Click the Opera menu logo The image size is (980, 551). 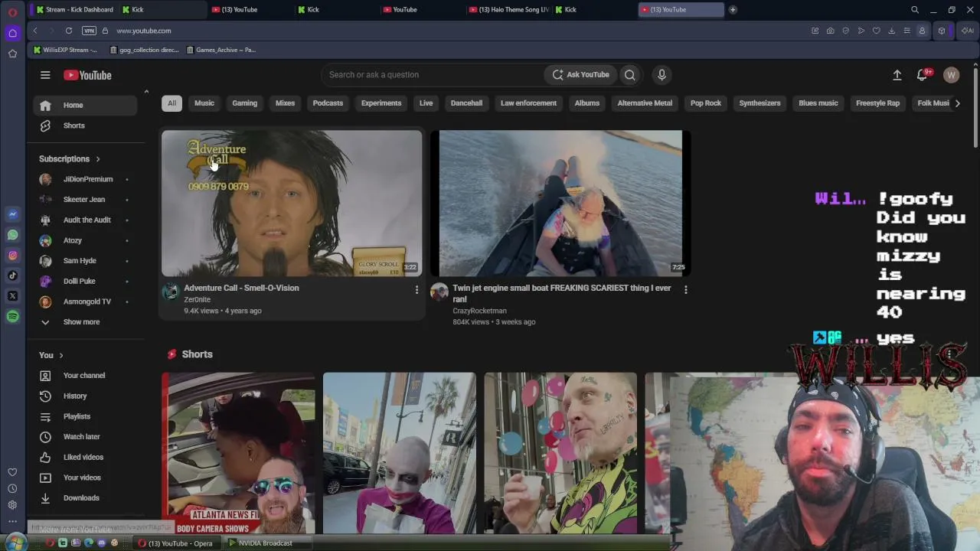click(x=12, y=12)
